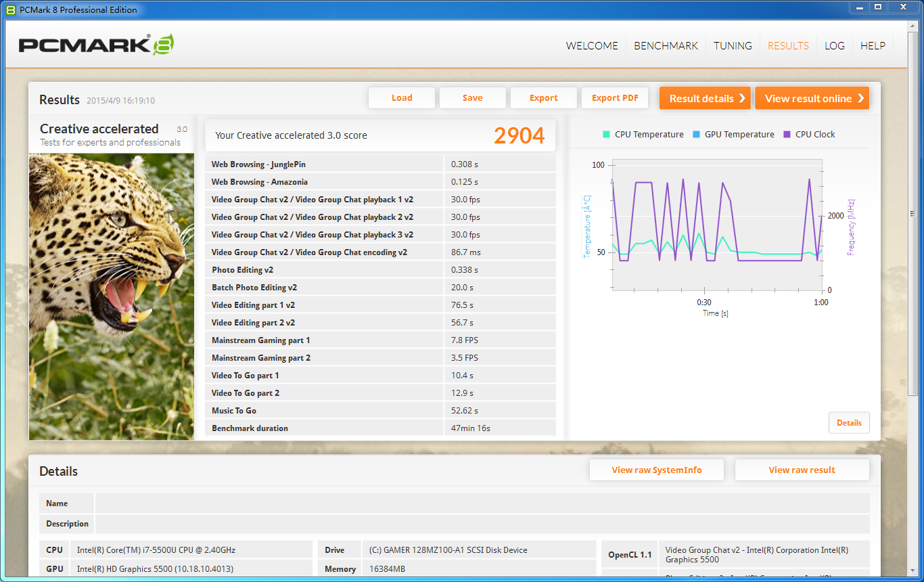Click the chart Details button
This screenshot has width=924, height=582.
click(x=849, y=423)
